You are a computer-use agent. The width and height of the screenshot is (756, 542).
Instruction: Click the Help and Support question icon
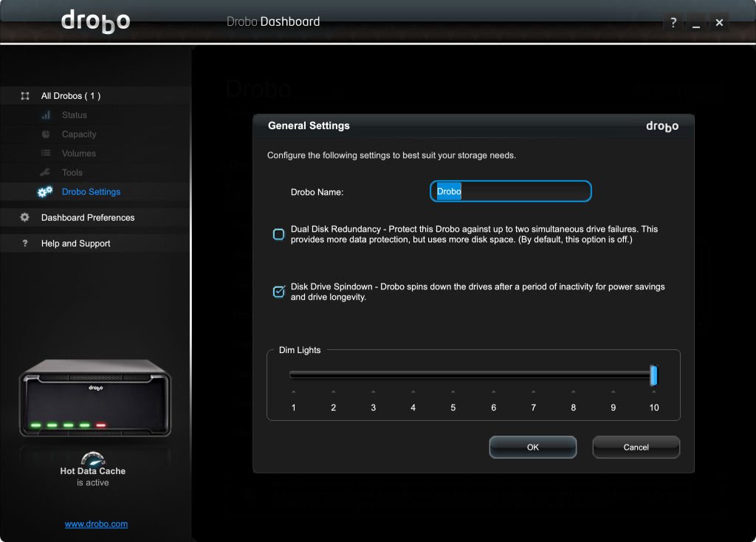tap(25, 244)
